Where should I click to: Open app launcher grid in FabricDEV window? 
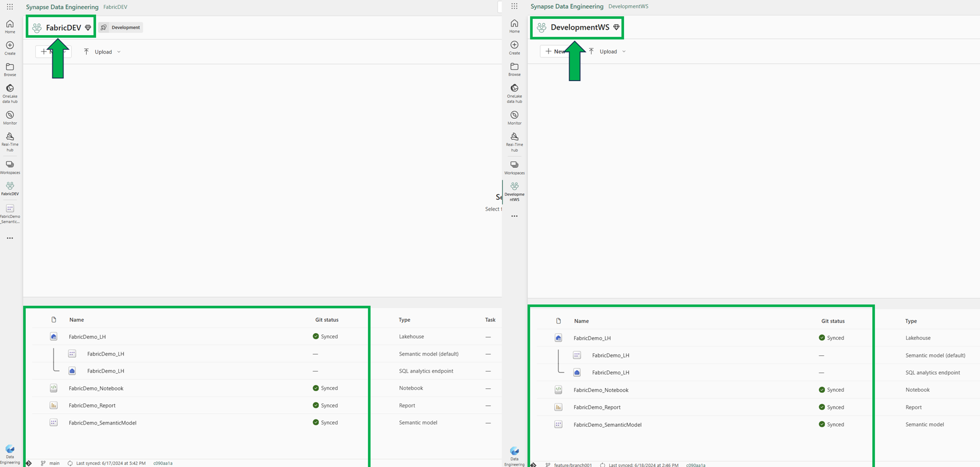(10, 7)
